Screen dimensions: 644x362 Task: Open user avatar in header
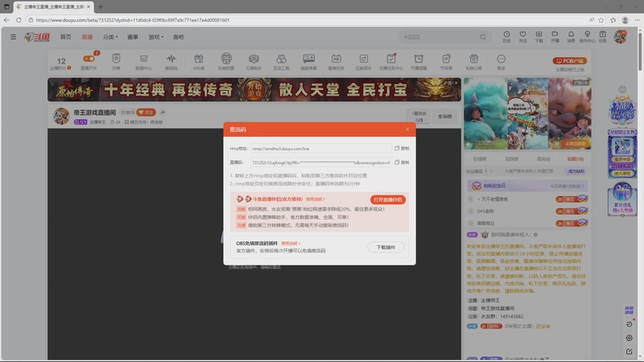click(x=620, y=36)
